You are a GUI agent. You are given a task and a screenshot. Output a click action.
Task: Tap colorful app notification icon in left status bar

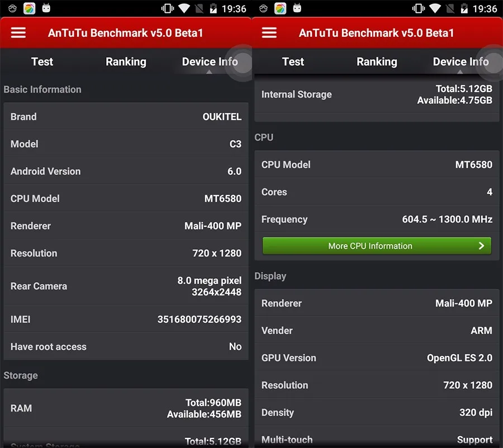click(x=29, y=8)
